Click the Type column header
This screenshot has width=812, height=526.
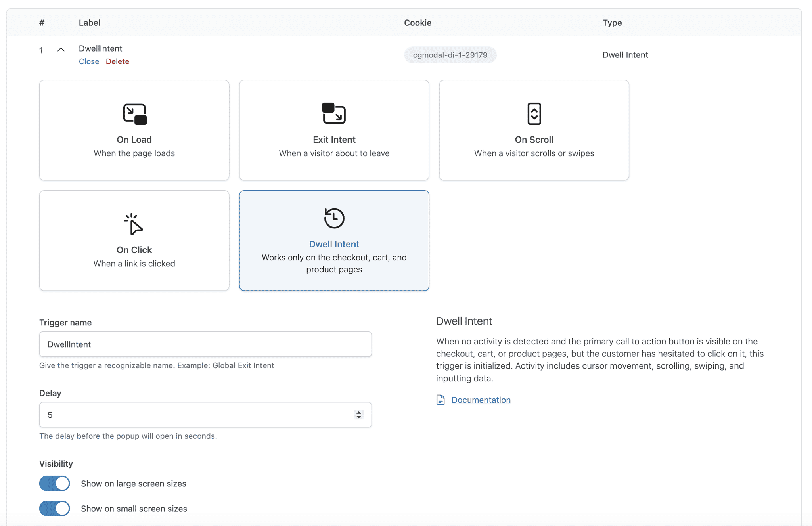coord(612,23)
